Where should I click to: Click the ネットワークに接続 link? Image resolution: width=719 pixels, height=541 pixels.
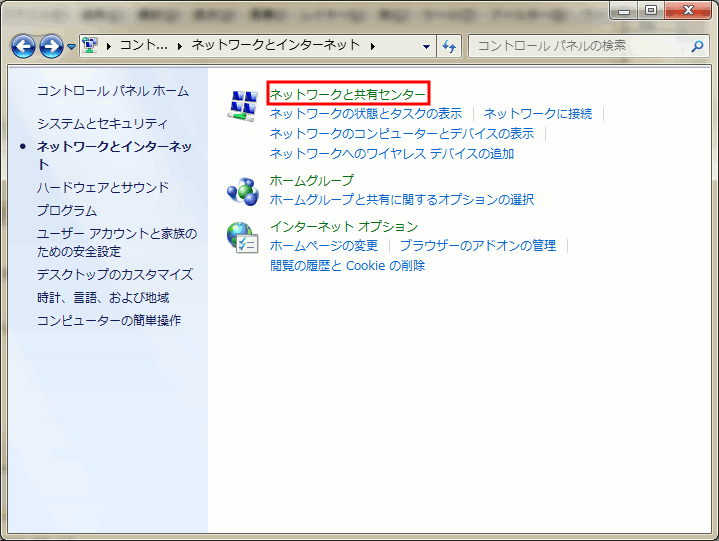[x=537, y=114]
